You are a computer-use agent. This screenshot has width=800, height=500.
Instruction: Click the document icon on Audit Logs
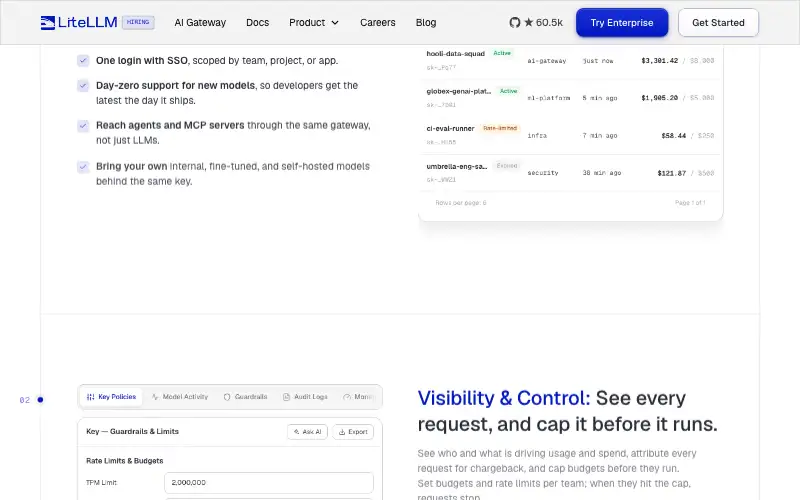286,397
